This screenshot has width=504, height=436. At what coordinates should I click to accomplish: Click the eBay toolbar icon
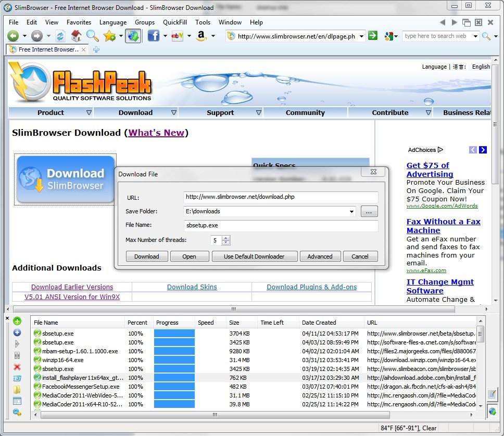point(177,36)
